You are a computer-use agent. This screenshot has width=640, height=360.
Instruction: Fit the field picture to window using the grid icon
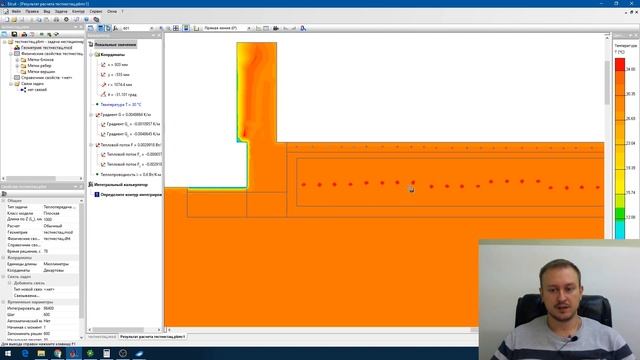176,28
